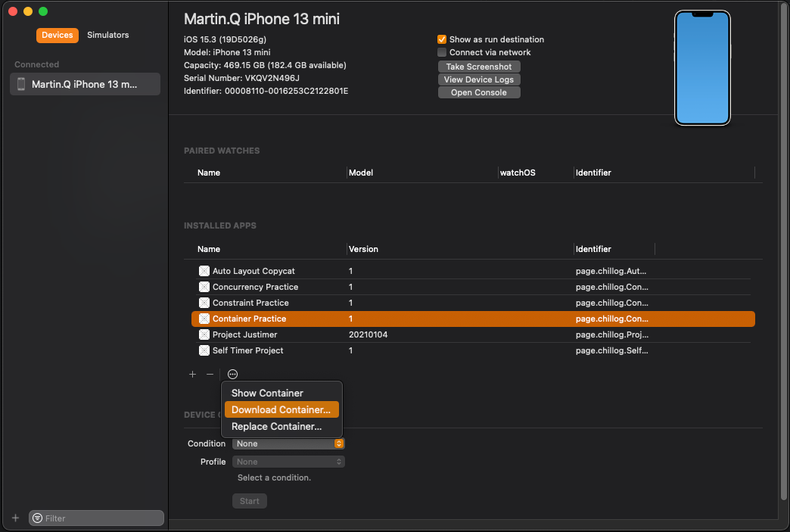
Task: Click the Self Timer Project app icon
Action: point(204,350)
